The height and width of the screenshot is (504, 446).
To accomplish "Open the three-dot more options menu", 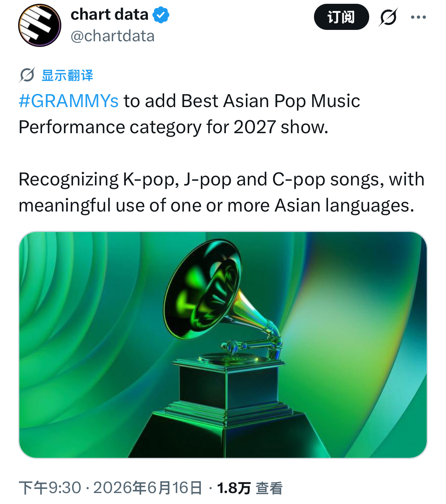I will (x=418, y=17).
